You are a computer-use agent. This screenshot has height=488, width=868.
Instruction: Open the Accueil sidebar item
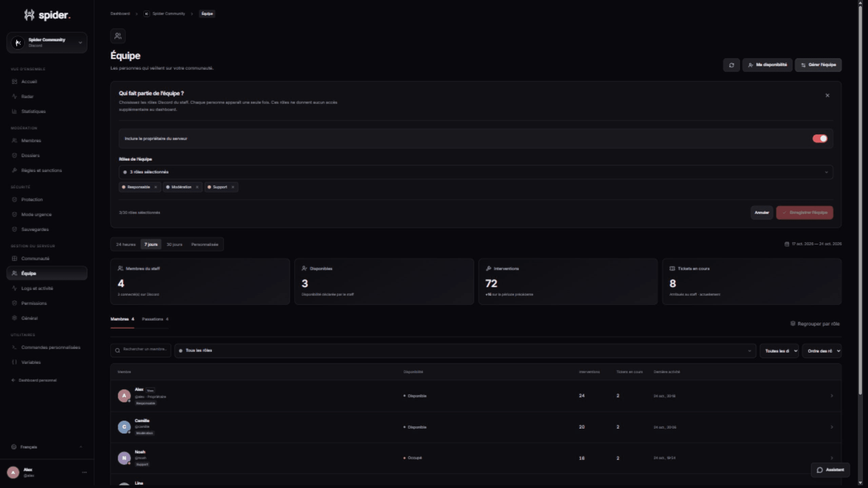[x=47, y=82]
